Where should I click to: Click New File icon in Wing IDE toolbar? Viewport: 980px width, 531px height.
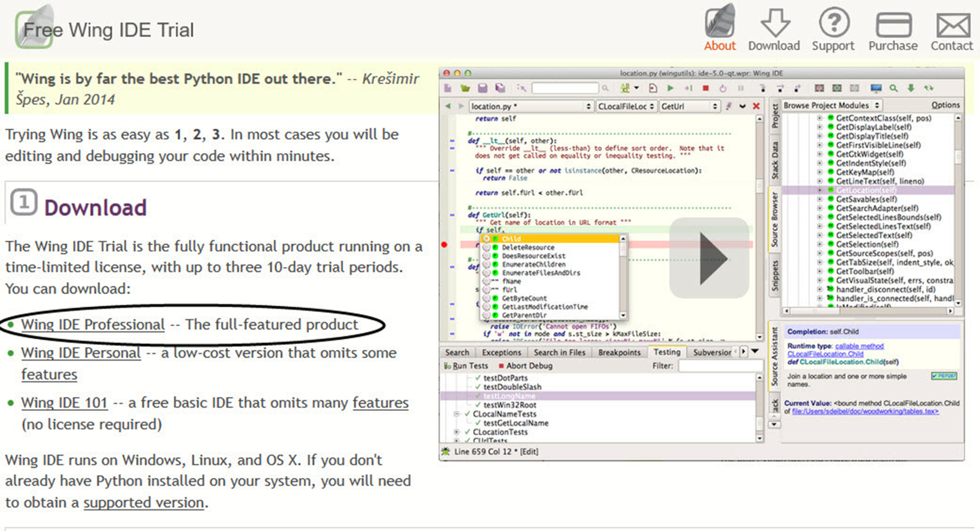[x=448, y=88]
